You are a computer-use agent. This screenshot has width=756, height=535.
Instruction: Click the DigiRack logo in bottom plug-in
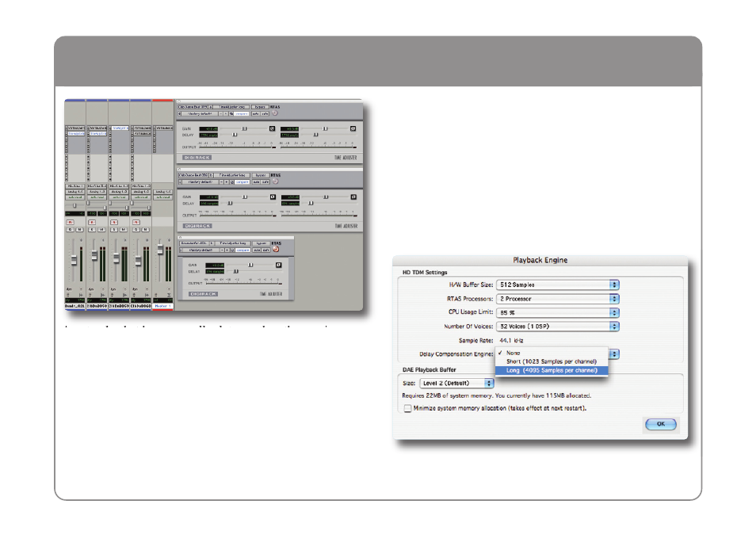203,294
